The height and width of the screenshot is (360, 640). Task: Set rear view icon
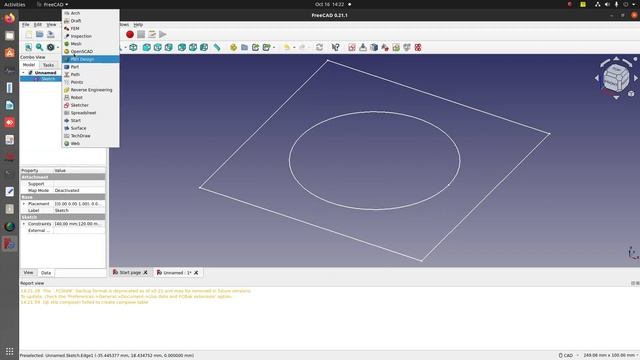point(182,47)
